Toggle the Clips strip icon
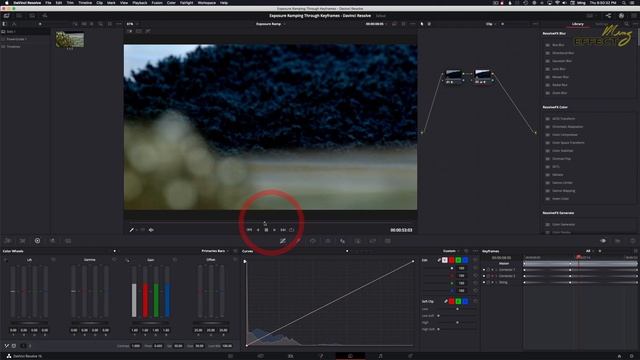Screen dimensions: 640x360 point(590,16)
